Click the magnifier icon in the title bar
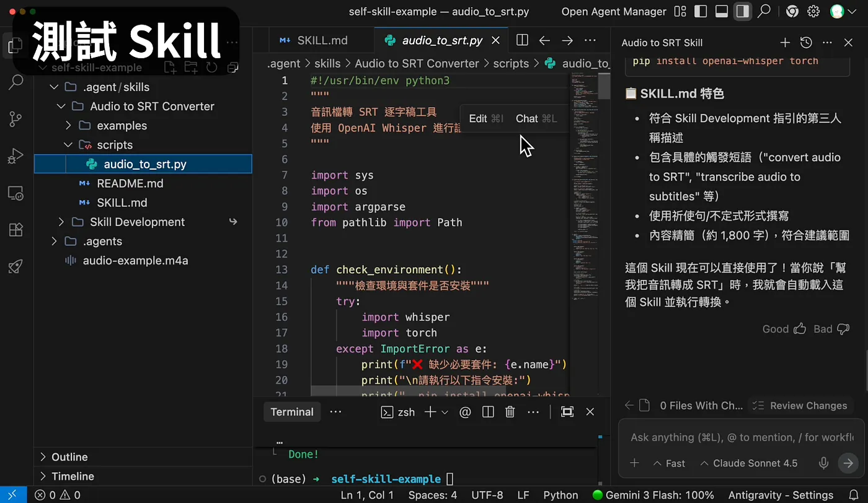Screen dimensions: 868x503 pos(764,11)
